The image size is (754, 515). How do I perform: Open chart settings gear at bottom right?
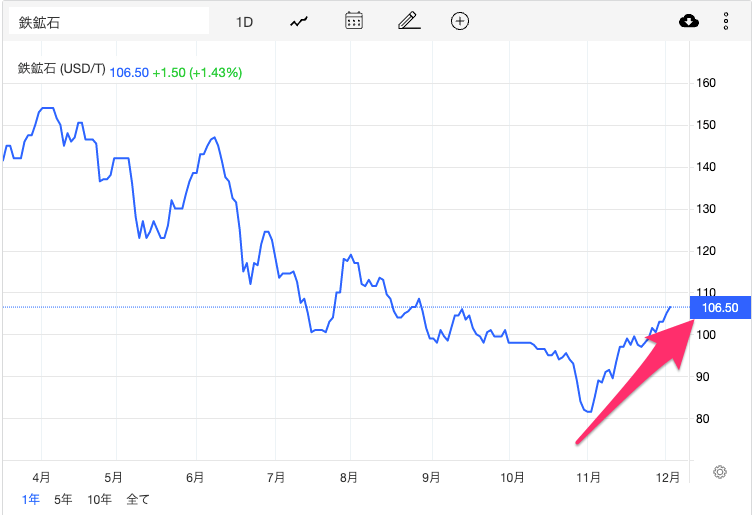point(719,472)
